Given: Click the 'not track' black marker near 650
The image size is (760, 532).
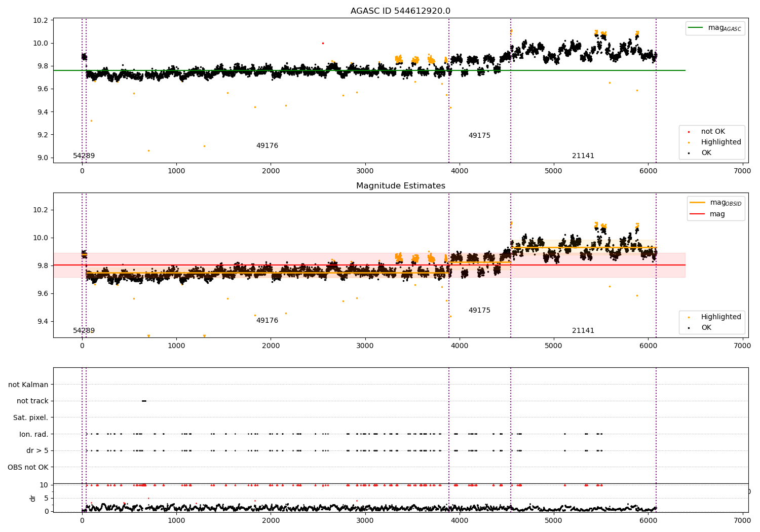Looking at the screenshot, I should [x=144, y=401].
